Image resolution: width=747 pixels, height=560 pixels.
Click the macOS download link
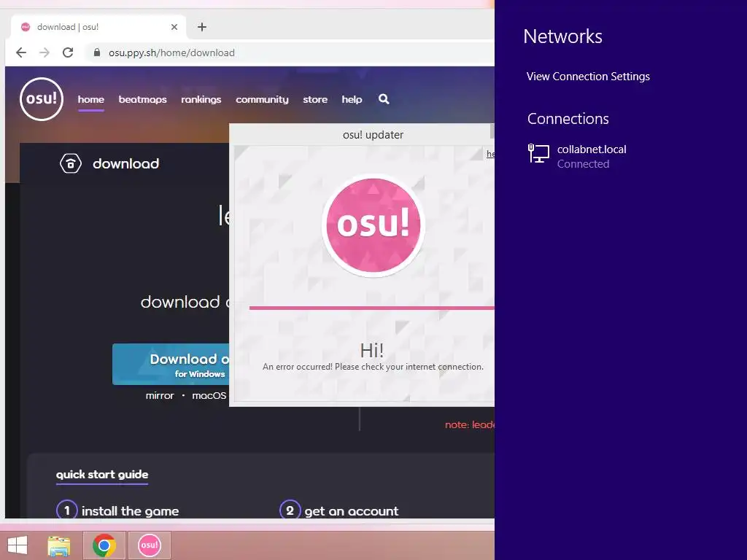[209, 396]
